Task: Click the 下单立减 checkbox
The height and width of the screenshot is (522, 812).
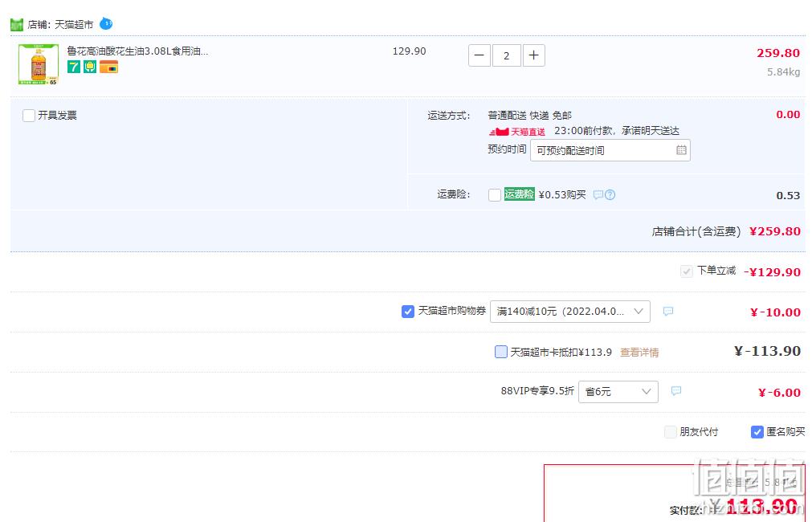Action: [686, 271]
